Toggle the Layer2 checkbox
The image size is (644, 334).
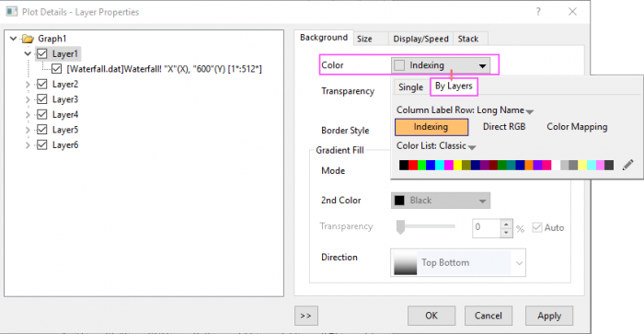coord(42,85)
